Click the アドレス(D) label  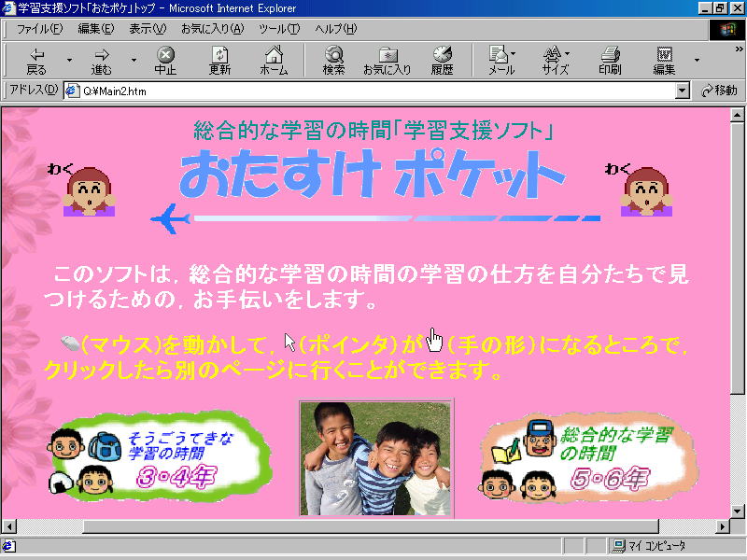[34, 90]
